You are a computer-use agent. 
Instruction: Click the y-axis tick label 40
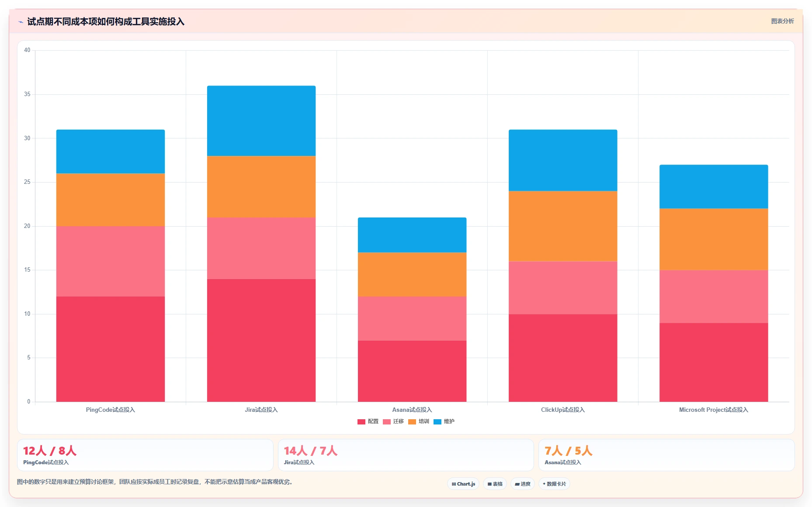coord(27,50)
